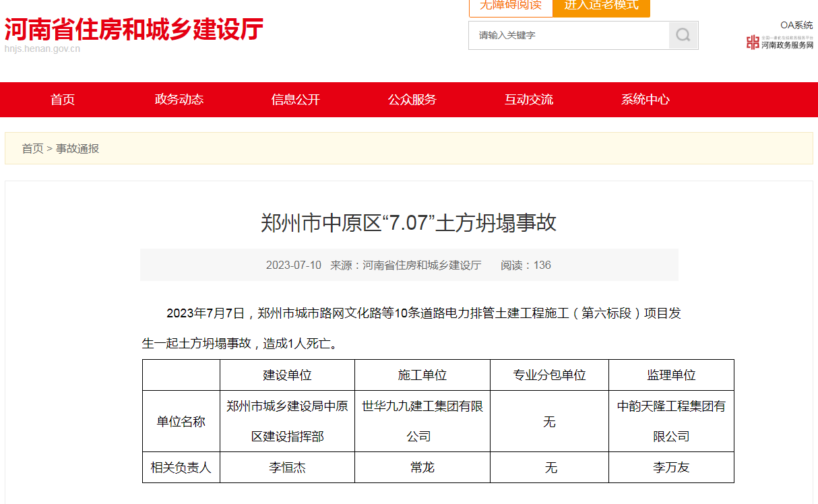This screenshot has height=504, width=818.
Task: Open the 公众服务 navigation item
Action: [412, 100]
